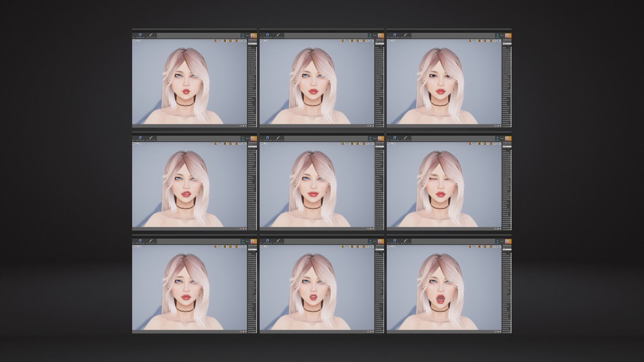Open camera speed dropdown in top-left screenshot
644x362 pixels.
[x=244, y=41]
